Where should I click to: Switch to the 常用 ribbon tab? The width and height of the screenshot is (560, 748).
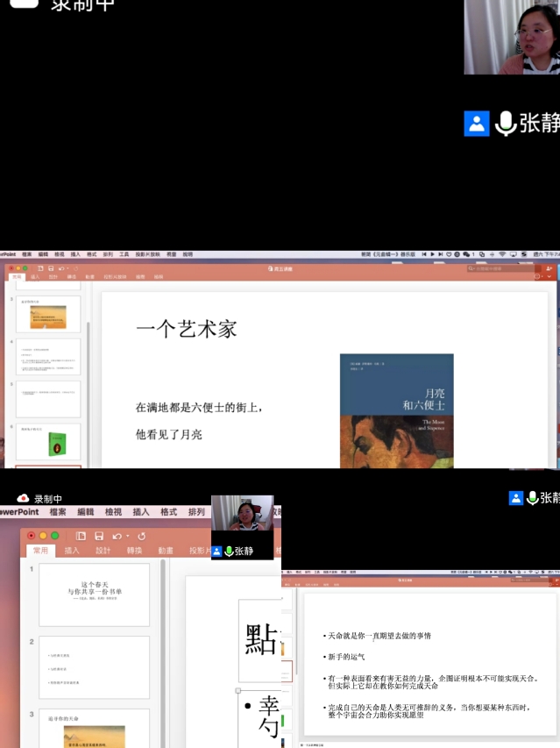click(x=41, y=551)
